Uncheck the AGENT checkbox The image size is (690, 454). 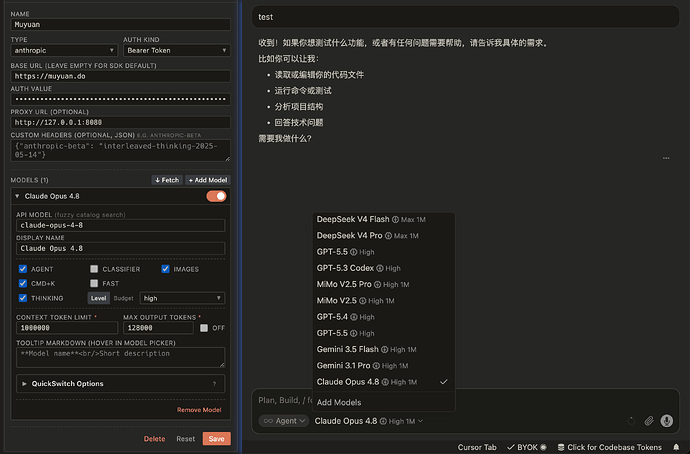(23, 269)
